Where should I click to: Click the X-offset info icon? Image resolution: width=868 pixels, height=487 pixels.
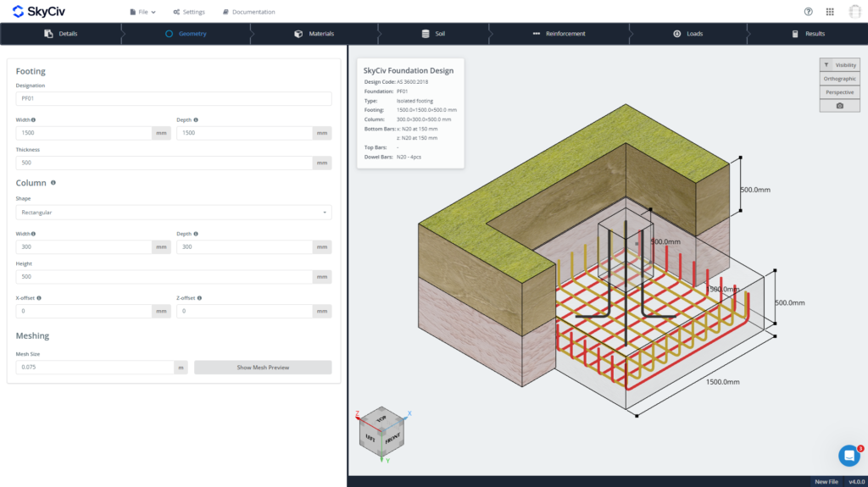pyautogui.click(x=39, y=298)
